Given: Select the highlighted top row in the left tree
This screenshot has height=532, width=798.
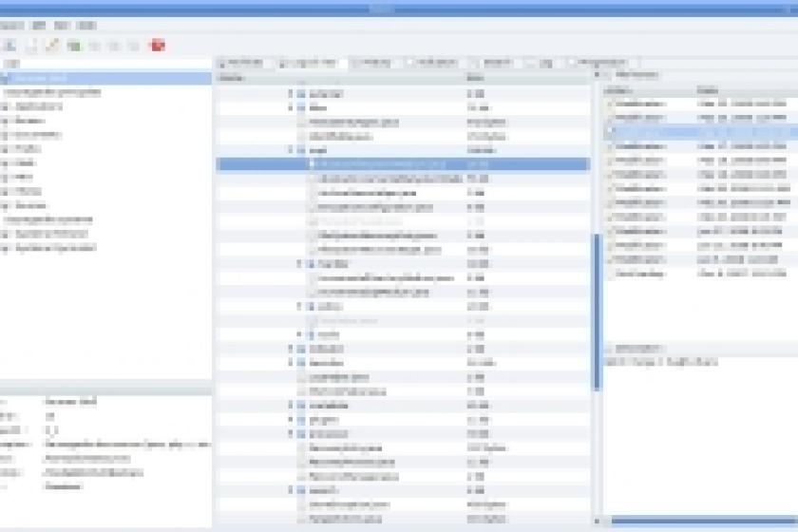Looking at the screenshot, I should click(x=105, y=78).
